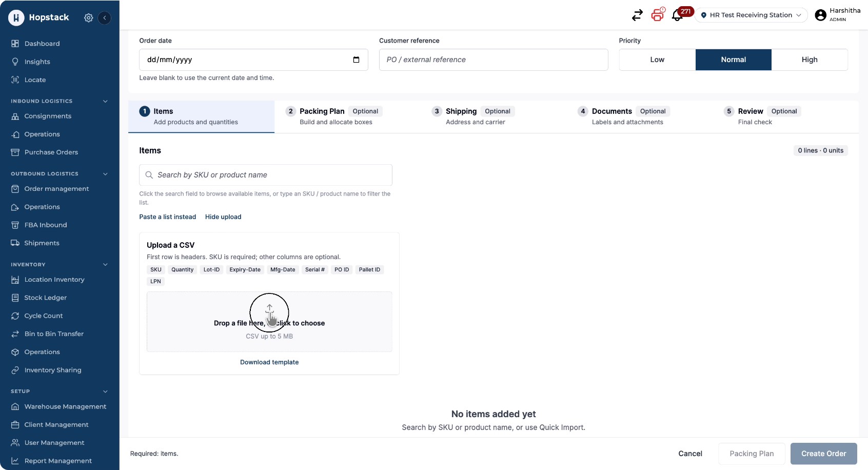Screen dimensions: 868x470
Task: Set priority to High
Action: point(810,60)
